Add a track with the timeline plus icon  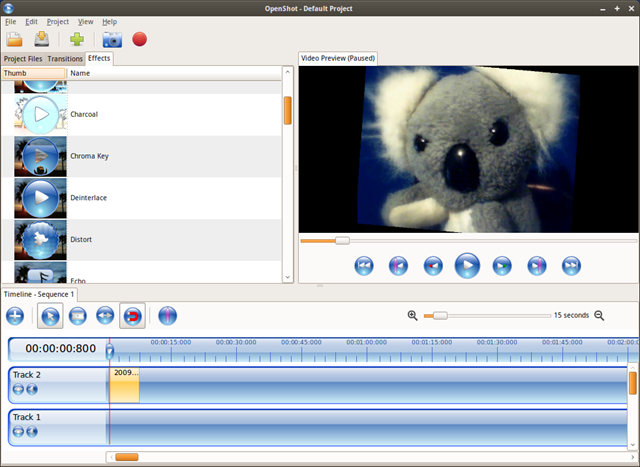click(x=15, y=316)
